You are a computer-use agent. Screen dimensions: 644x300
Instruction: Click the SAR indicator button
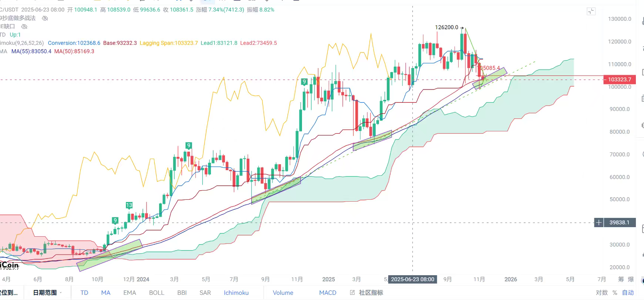pyautogui.click(x=205, y=293)
